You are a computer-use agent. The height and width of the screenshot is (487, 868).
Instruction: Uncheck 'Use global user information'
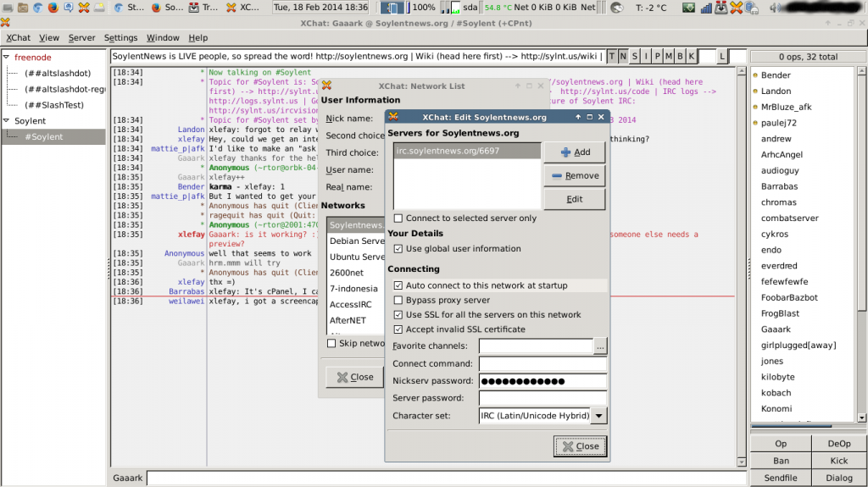(399, 249)
